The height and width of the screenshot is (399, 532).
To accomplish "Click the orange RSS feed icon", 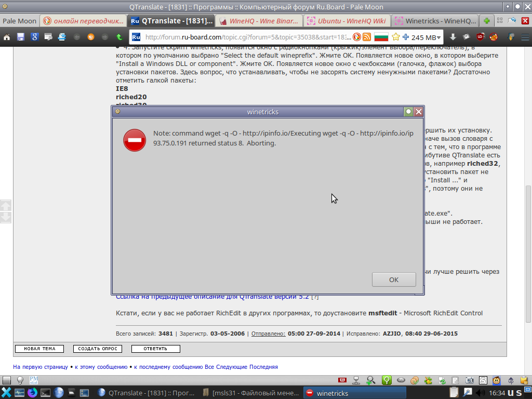I will pyautogui.click(x=366, y=37).
